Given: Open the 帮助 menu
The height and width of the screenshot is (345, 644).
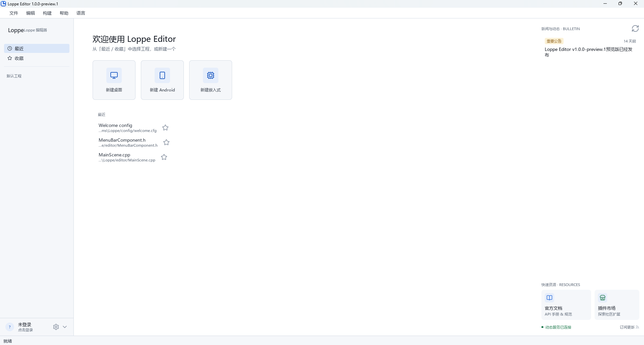Looking at the screenshot, I should [x=64, y=13].
